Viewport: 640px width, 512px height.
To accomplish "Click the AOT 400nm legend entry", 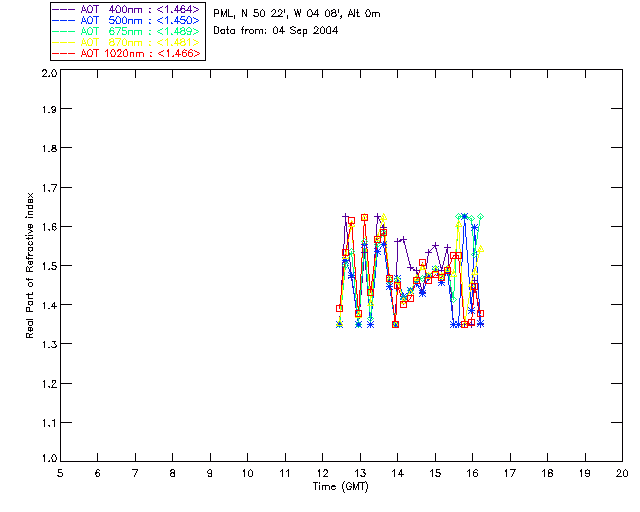I will click(127, 9).
